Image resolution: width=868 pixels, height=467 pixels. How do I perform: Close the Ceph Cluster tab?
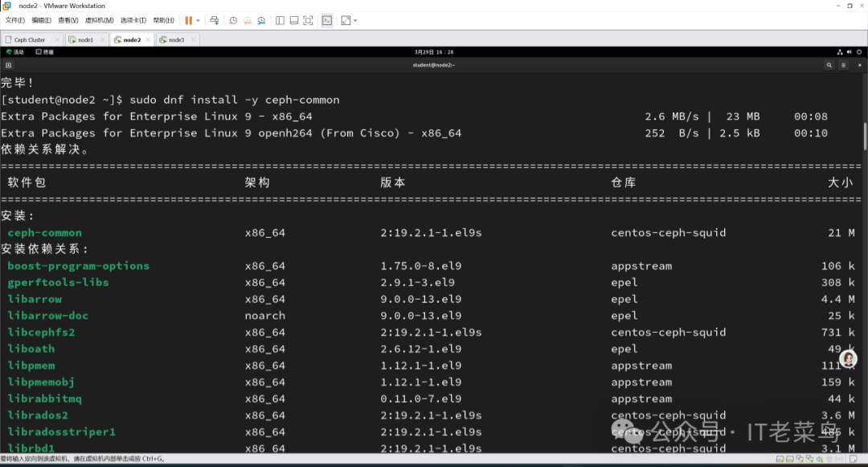click(x=57, y=40)
